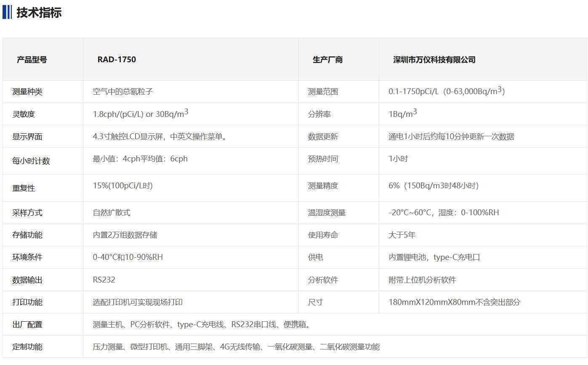The image size is (588, 365).
Task: Select the 使用寿命 label cell
Action: pos(339,235)
